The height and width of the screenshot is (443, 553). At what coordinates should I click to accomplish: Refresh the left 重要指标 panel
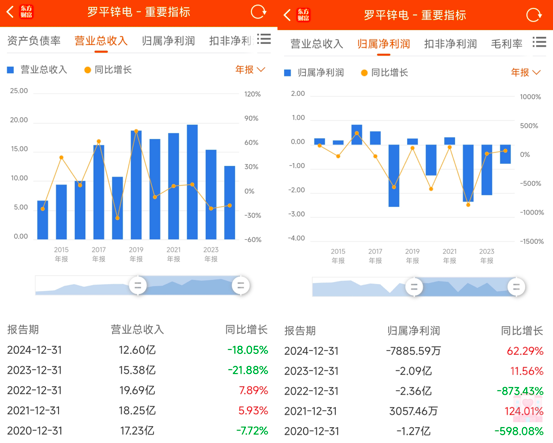tap(258, 12)
